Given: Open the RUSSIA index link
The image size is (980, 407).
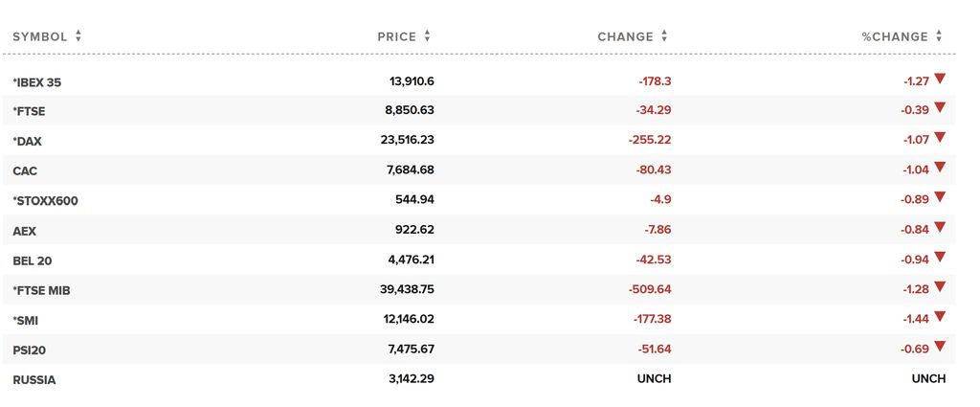Looking at the screenshot, I should point(33,380).
